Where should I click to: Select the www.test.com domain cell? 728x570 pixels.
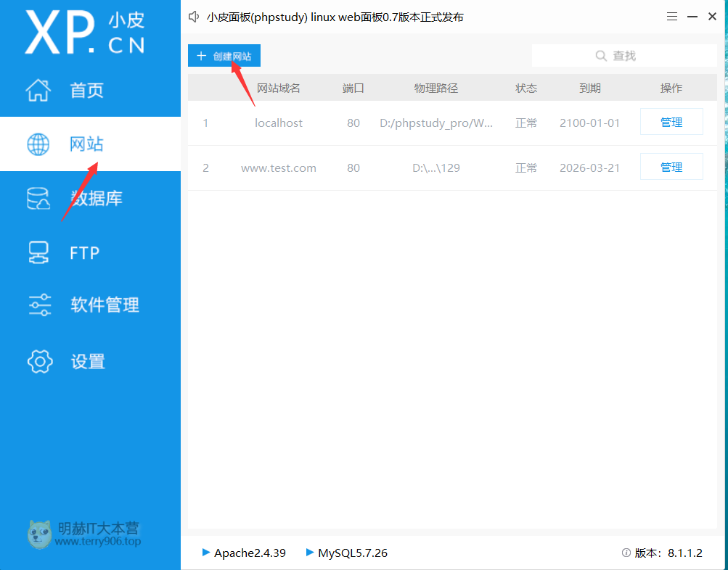(279, 168)
